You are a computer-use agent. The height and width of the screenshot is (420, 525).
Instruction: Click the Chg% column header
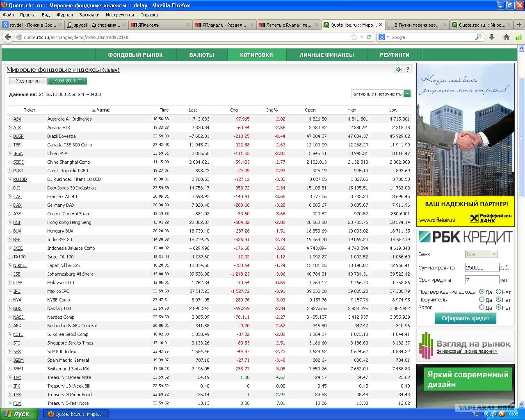(x=272, y=110)
